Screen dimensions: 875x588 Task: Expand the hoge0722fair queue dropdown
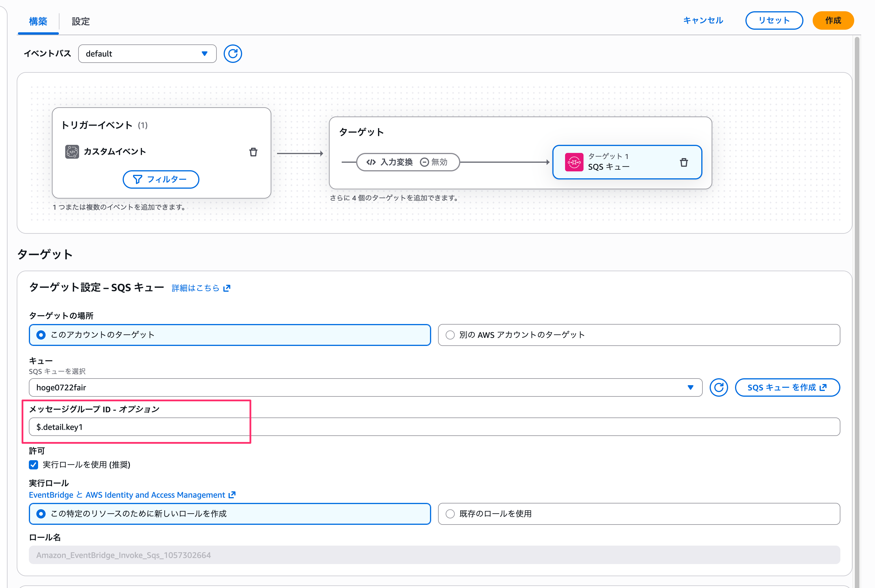pyautogui.click(x=365, y=387)
